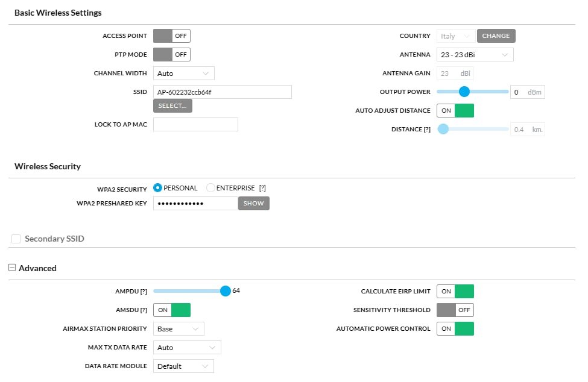588x382 pixels.
Task: Toggle the PTP Mode switch
Action: click(171, 55)
